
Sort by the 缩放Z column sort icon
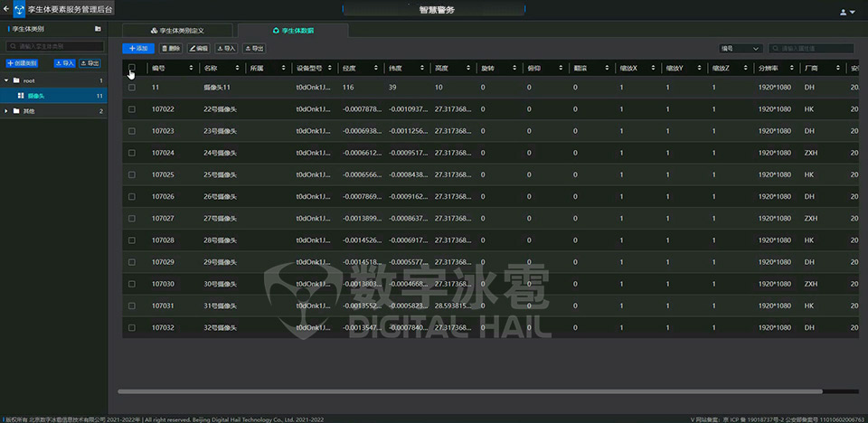[x=746, y=68]
